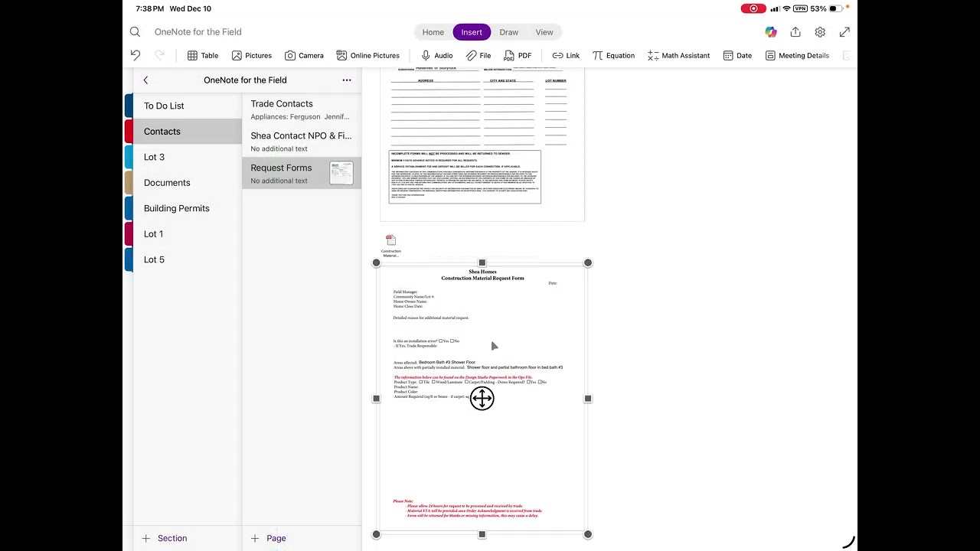
Task: Share the notebook page
Action: pyautogui.click(x=795, y=32)
